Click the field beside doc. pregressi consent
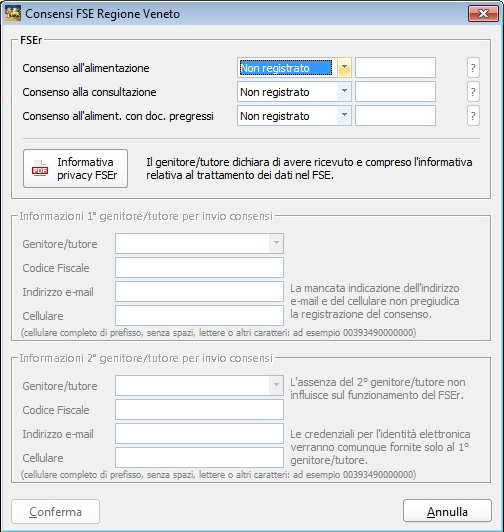 point(395,116)
